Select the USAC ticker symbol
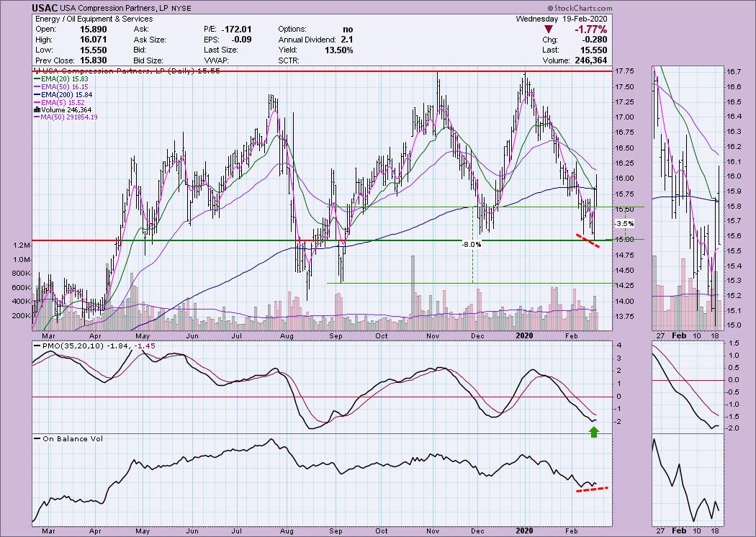The height and width of the screenshot is (537, 756). point(45,8)
